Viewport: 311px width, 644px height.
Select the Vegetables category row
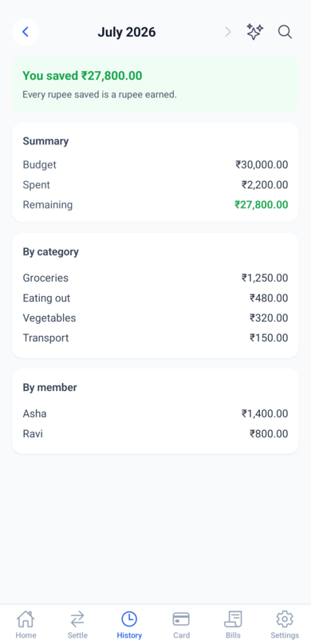(155, 318)
